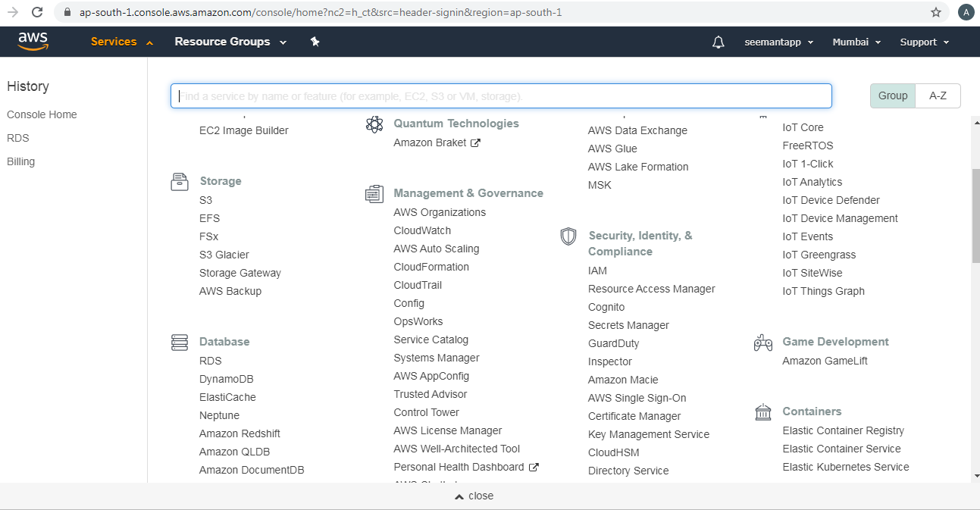Open Certificate Manager
Screen dimensions: 980x510
[634, 416]
